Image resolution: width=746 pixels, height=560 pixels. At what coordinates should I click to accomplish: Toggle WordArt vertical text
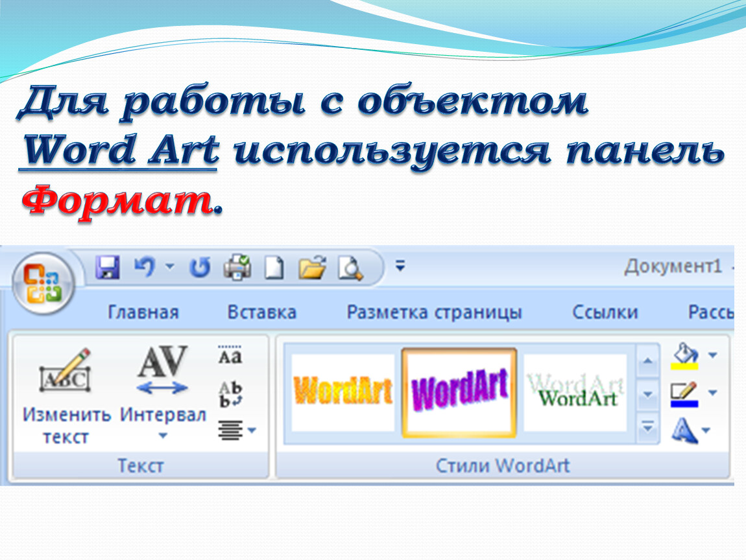pos(231,394)
